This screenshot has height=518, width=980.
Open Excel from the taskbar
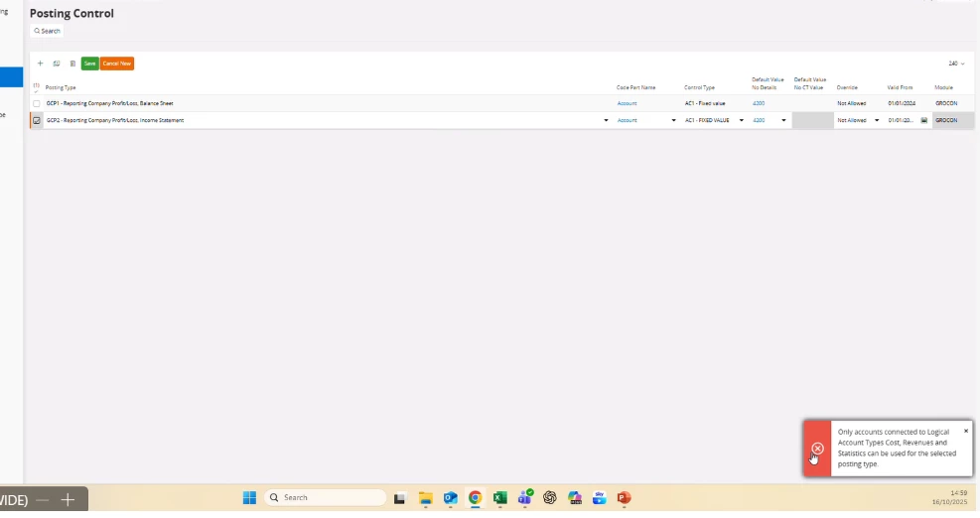coord(500,498)
